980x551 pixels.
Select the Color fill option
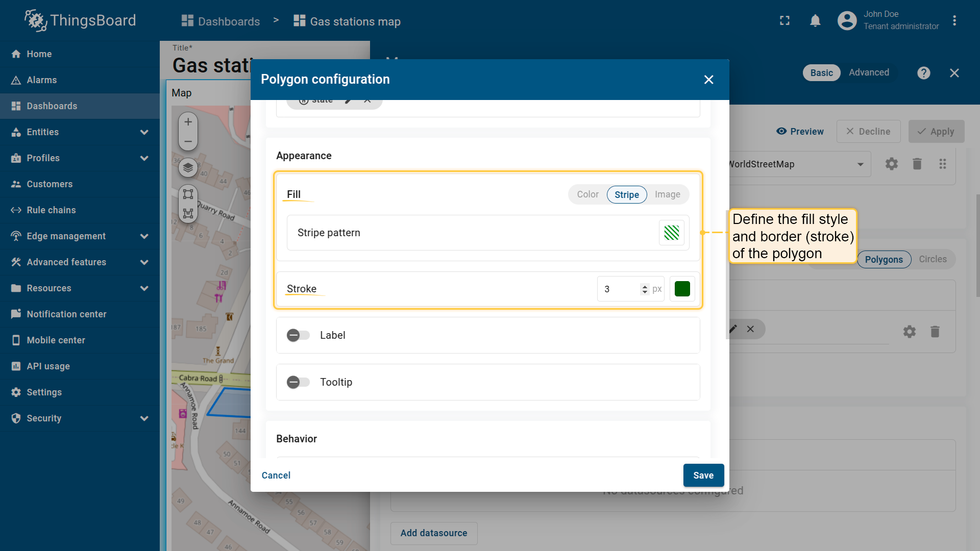coord(587,194)
